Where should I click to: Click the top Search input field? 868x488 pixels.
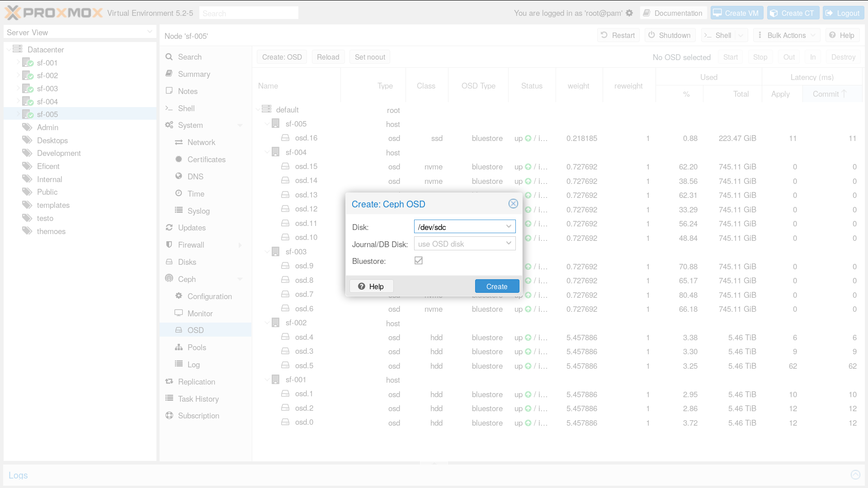click(x=249, y=13)
